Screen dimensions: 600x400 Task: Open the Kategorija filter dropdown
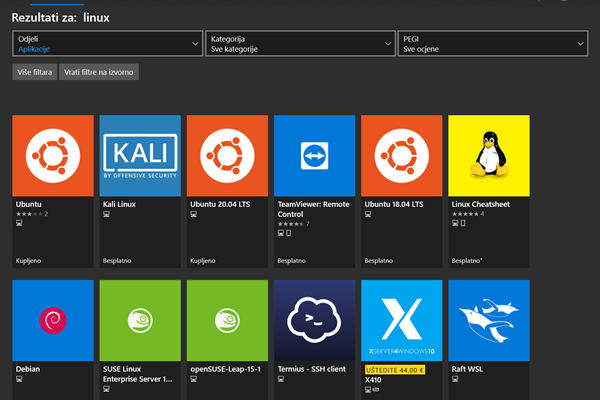pos(300,42)
